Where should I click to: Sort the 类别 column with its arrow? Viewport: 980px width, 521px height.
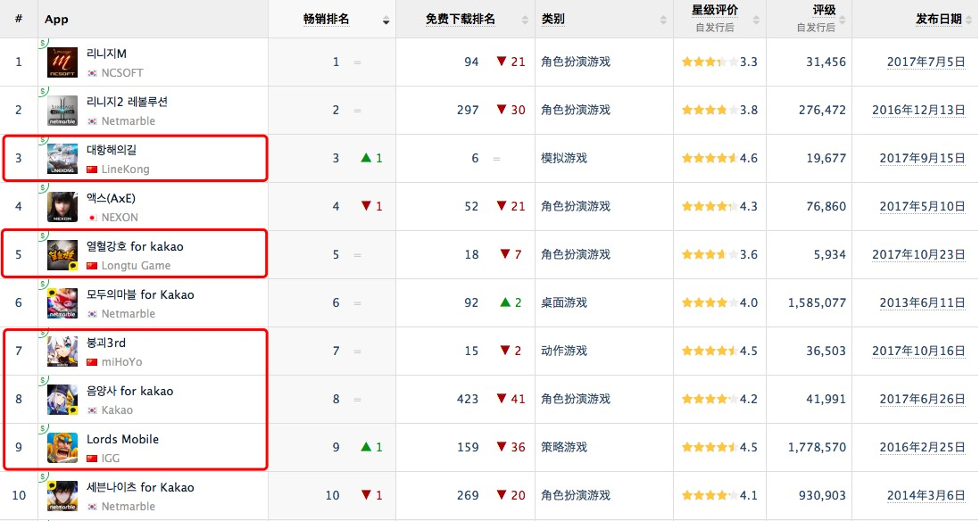pyautogui.click(x=663, y=21)
